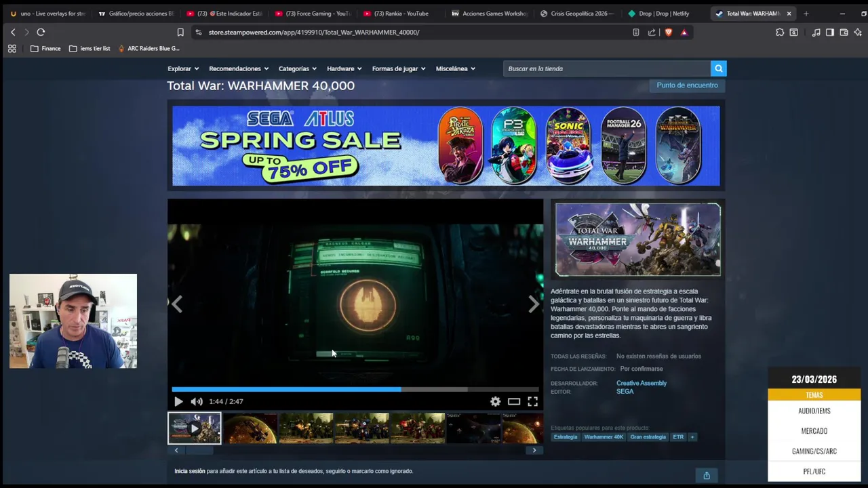Switch to the uno Live overlays tab

(x=47, y=14)
